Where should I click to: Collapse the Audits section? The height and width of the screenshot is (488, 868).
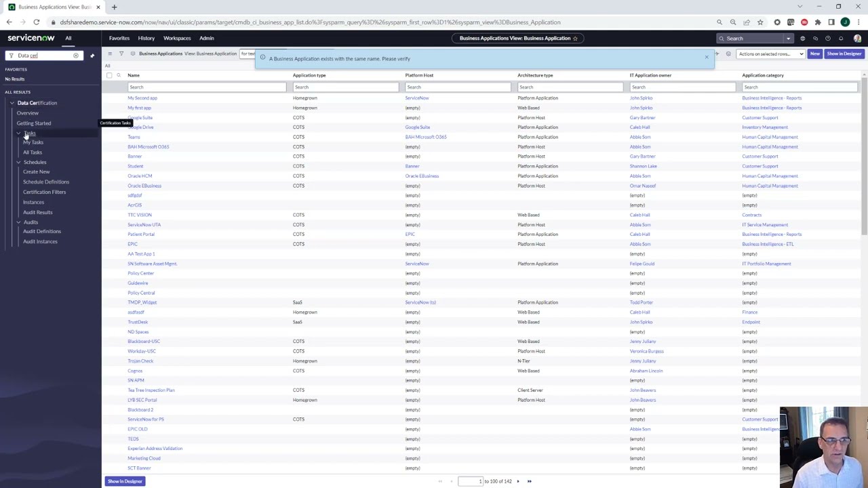point(18,222)
